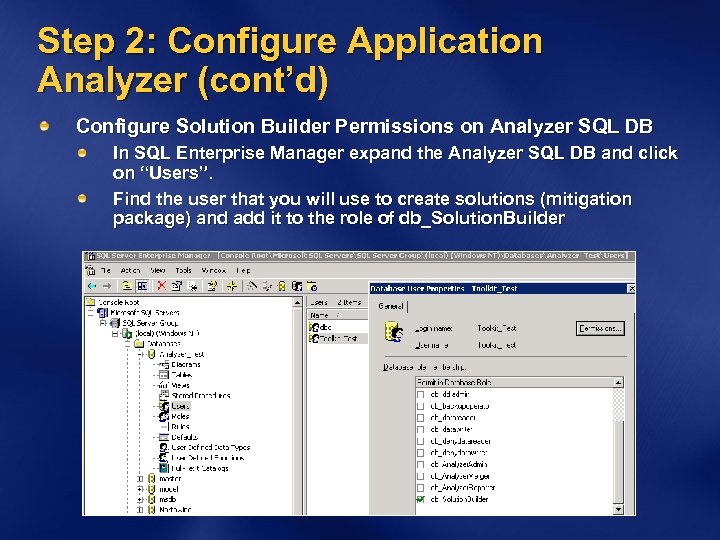Select User Defined Data Types node
The height and width of the screenshot is (540, 720).
[x=211, y=447]
